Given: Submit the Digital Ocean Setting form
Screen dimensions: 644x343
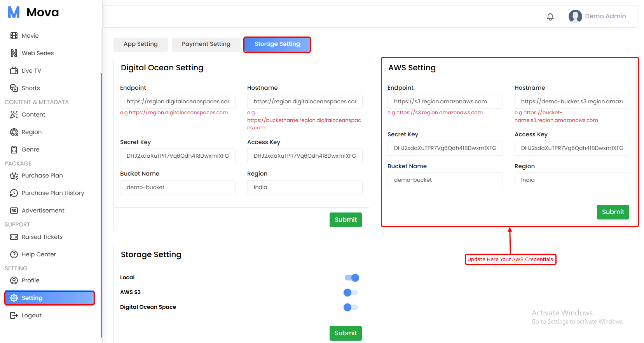Looking at the screenshot, I should point(345,220).
